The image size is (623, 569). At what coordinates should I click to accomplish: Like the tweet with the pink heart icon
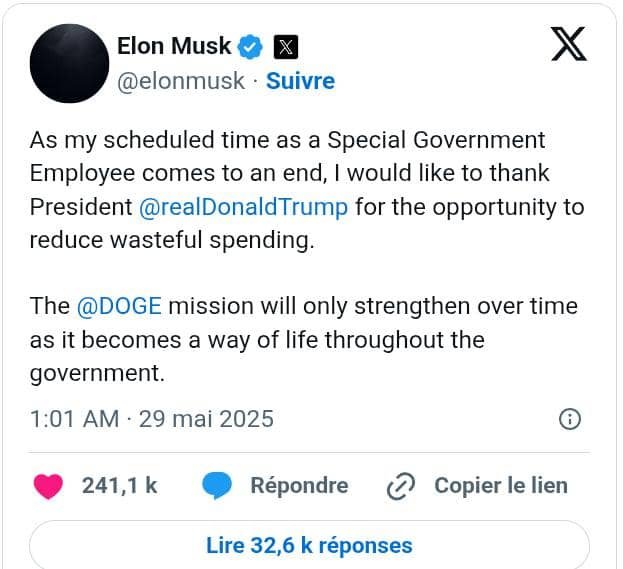pos(49,486)
